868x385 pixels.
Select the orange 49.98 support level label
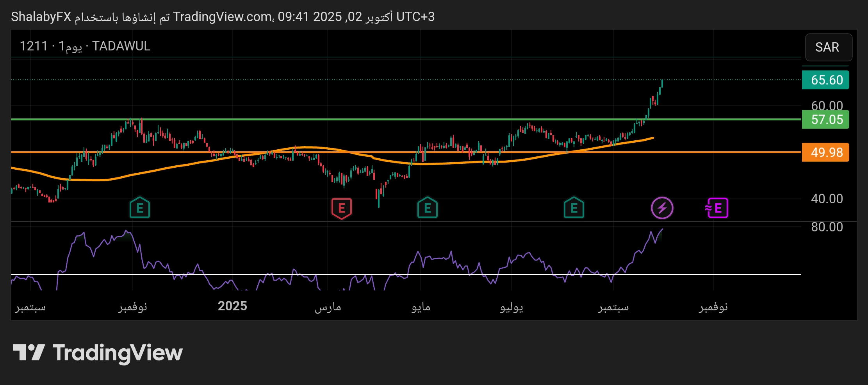(826, 152)
